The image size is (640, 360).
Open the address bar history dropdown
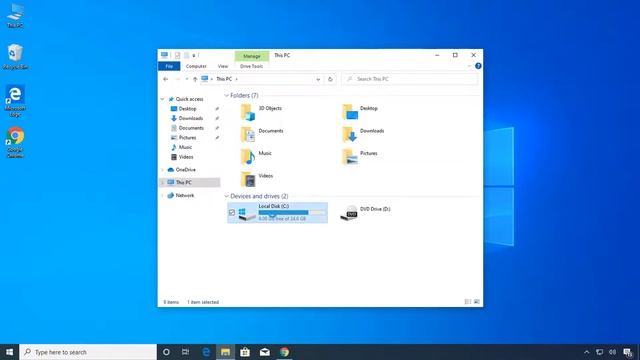click(x=318, y=79)
